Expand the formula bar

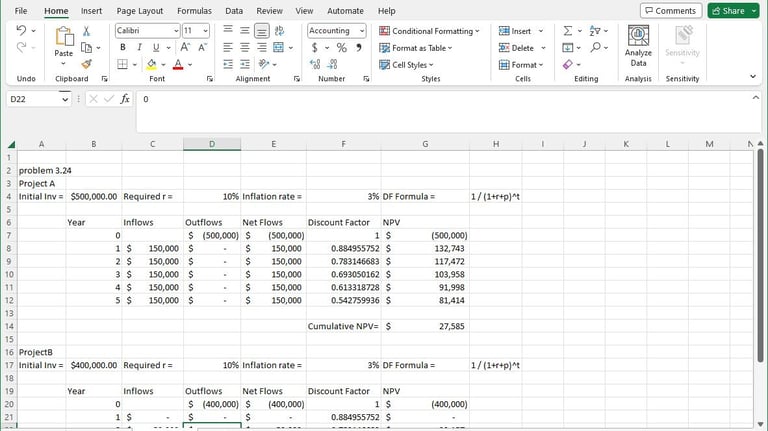coord(755,98)
